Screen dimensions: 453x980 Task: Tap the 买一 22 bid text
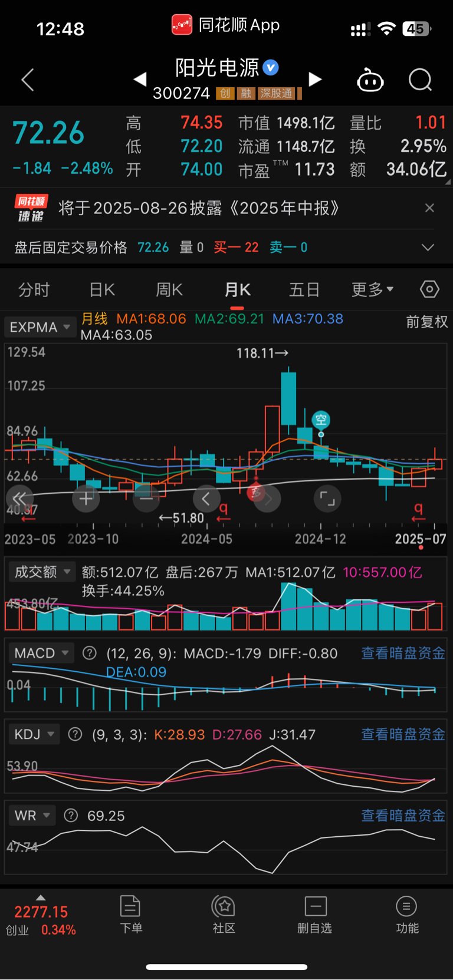tap(236, 248)
